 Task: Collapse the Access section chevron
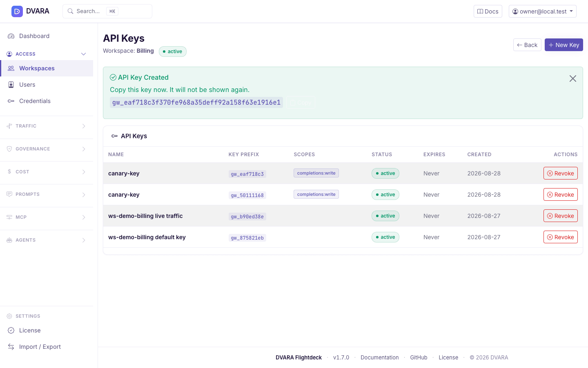coord(84,54)
